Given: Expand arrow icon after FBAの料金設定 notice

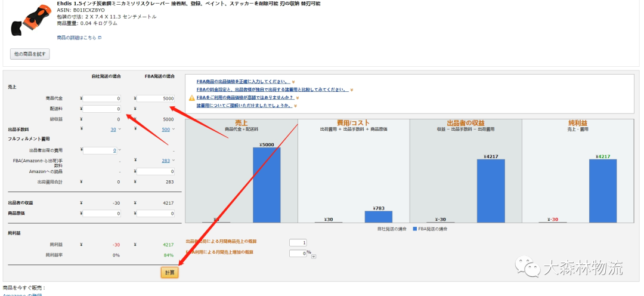Looking at the screenshot, I should [352, 90].
